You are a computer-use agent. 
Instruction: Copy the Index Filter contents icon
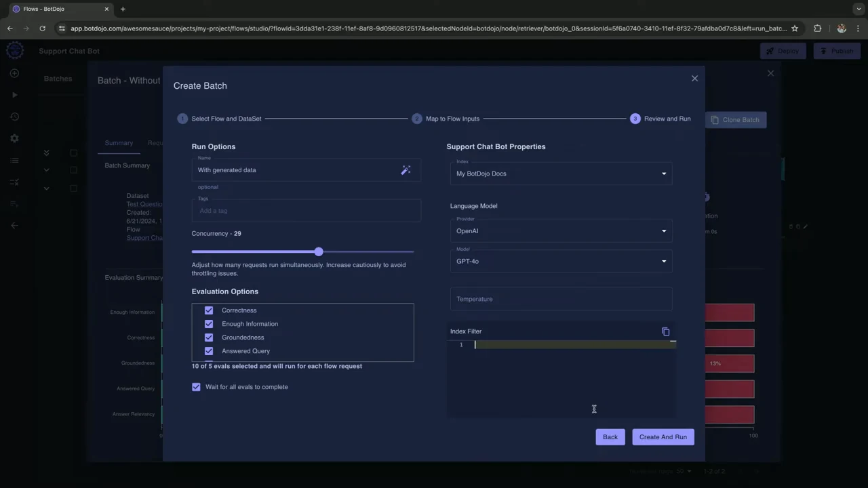(665, 331)
